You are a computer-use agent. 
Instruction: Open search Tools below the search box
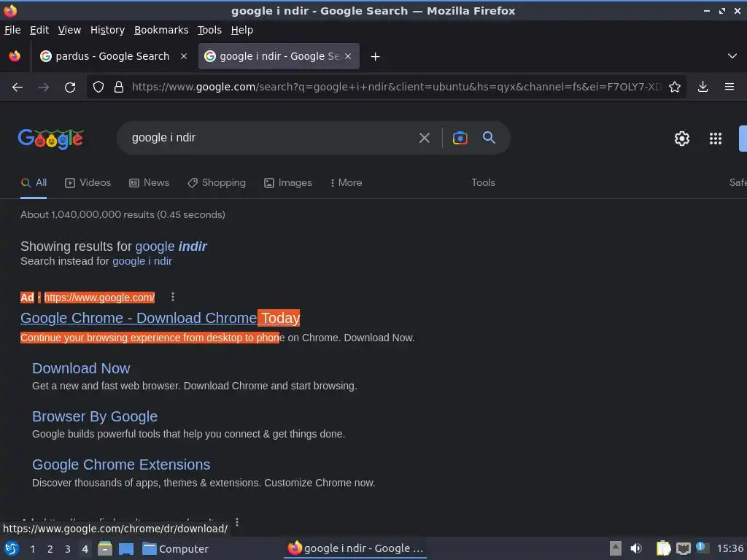coord(483,183)
